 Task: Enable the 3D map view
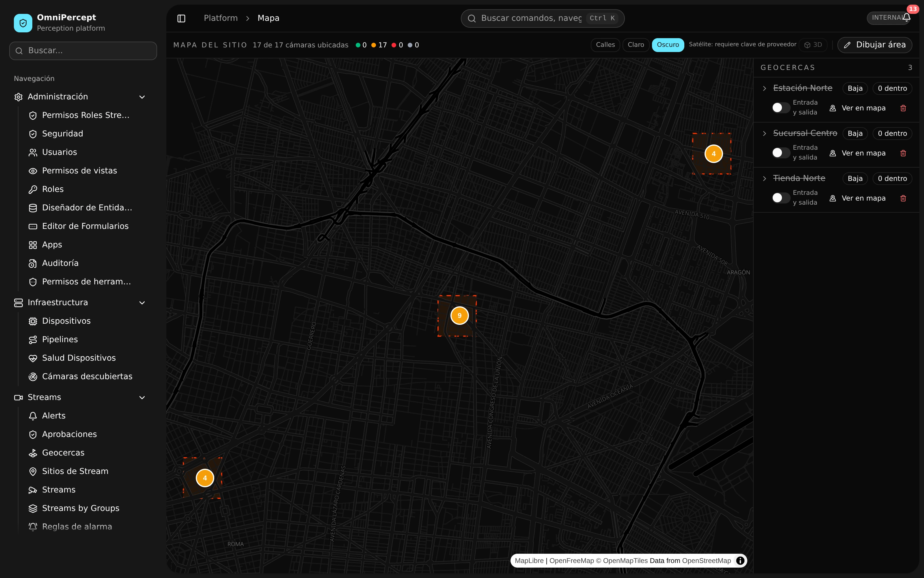click(813, 45)
